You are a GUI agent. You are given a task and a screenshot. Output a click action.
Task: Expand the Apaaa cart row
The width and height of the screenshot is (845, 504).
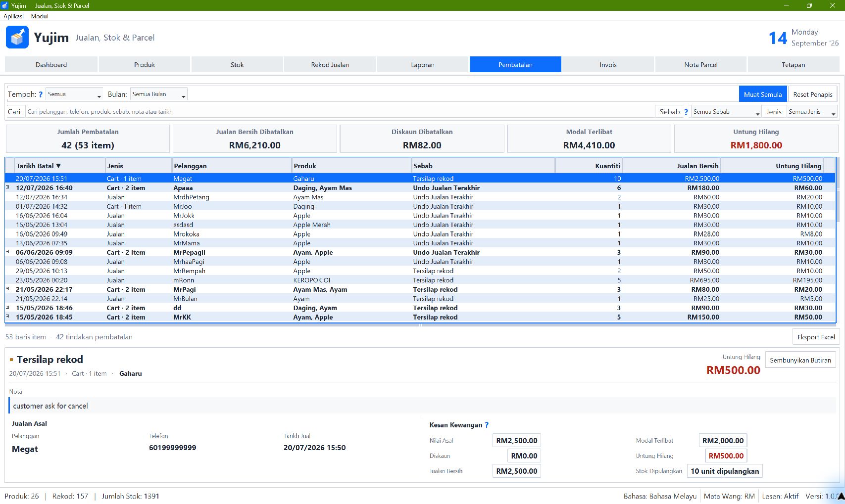(7, 187)
